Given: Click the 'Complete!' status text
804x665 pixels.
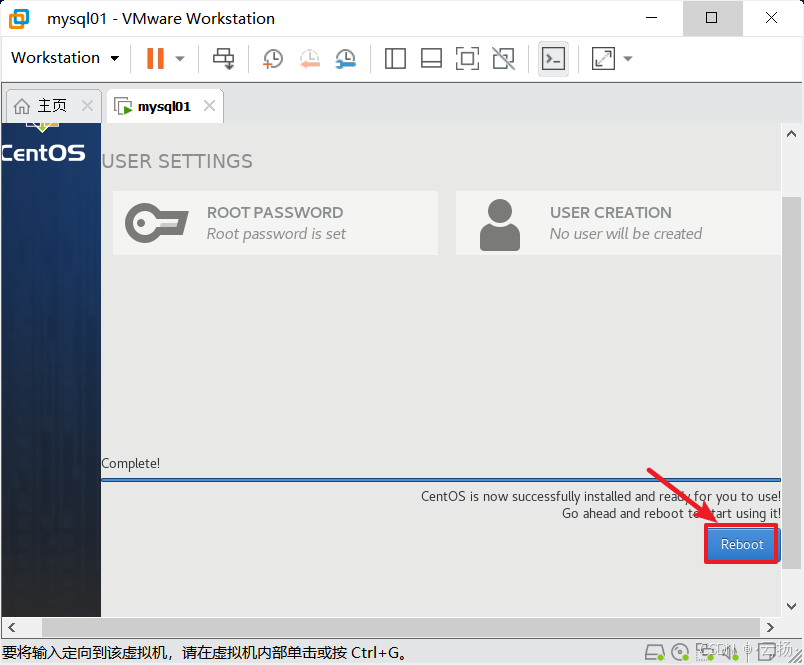Looking at the screenshot, I should pos(131,464).
